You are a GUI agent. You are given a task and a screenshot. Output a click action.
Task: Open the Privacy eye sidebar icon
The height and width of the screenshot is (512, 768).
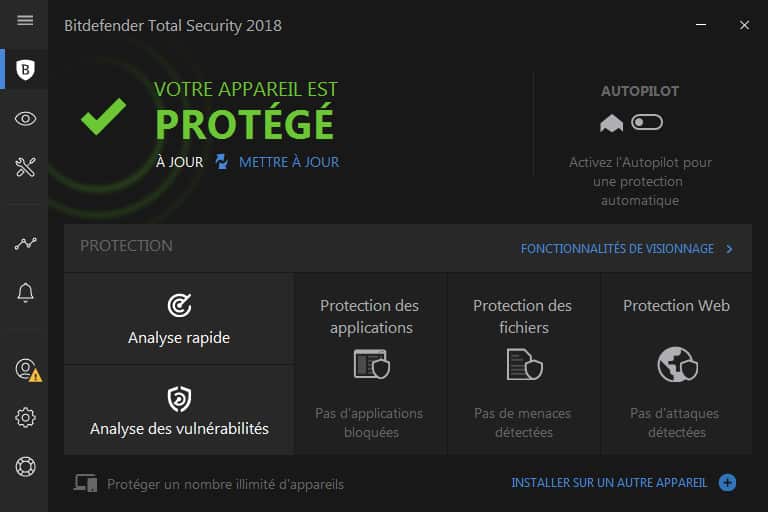point(25,119)
